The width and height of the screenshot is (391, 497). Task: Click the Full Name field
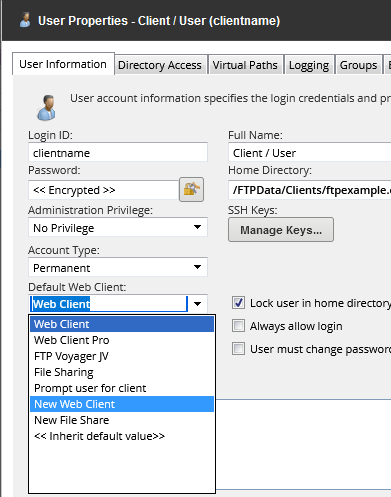tap(310, 153)
